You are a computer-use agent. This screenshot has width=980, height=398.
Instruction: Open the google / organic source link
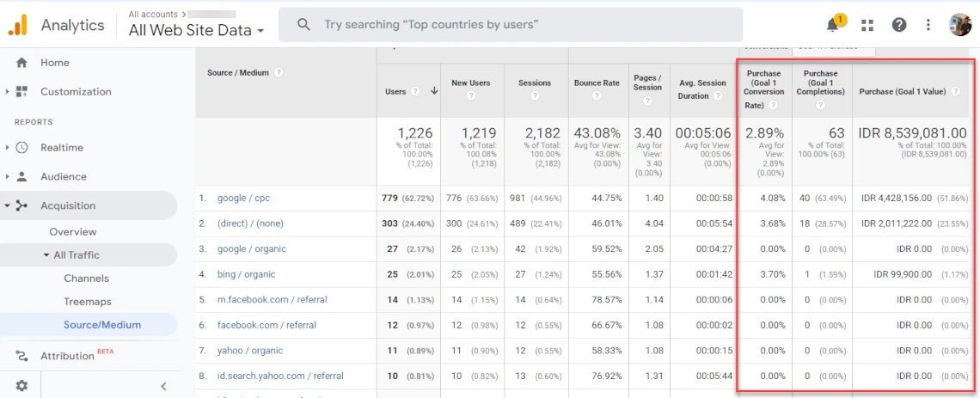coord(252,248)
